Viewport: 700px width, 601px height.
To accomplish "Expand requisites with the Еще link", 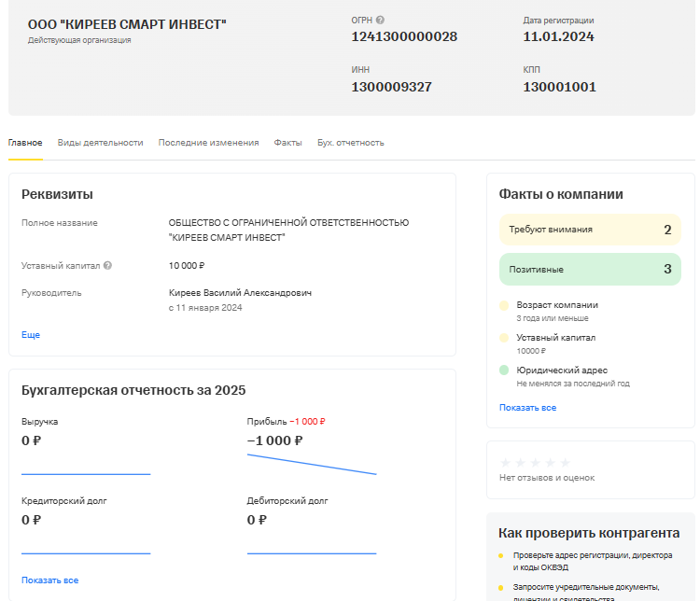I will tap(31, 334).
